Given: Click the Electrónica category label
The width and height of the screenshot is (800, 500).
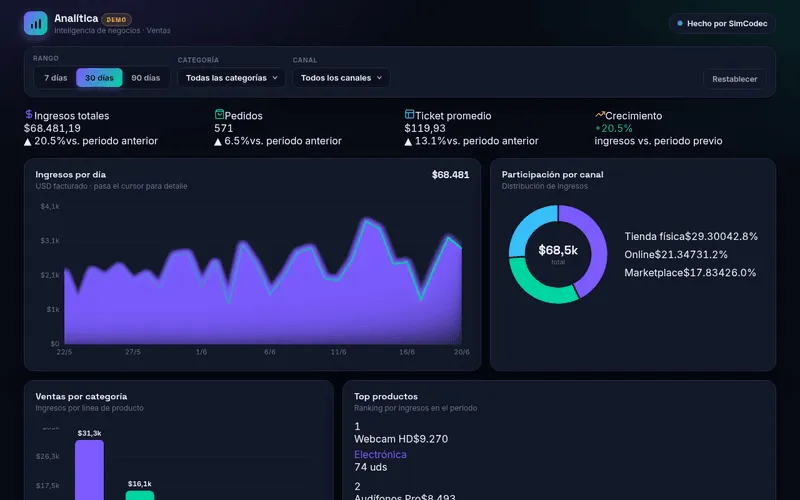Looking at the screenshot, I should pos(380,454).
